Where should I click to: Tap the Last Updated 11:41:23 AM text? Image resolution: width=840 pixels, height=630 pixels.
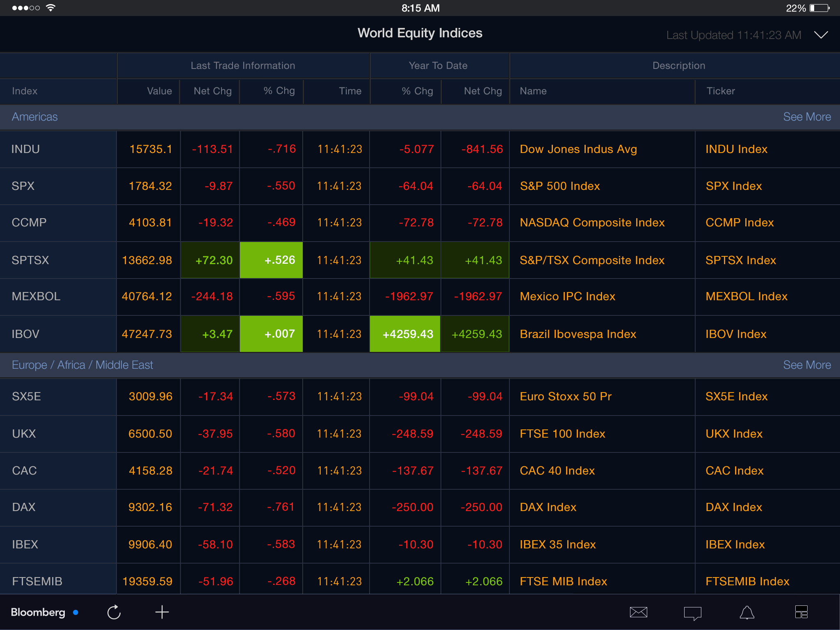coord(734,35)
